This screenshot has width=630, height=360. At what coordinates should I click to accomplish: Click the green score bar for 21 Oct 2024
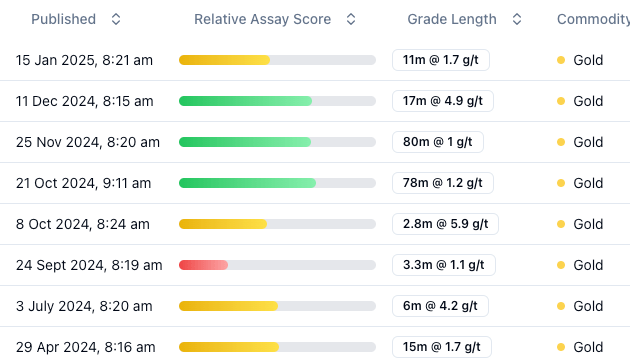[247, 183]
